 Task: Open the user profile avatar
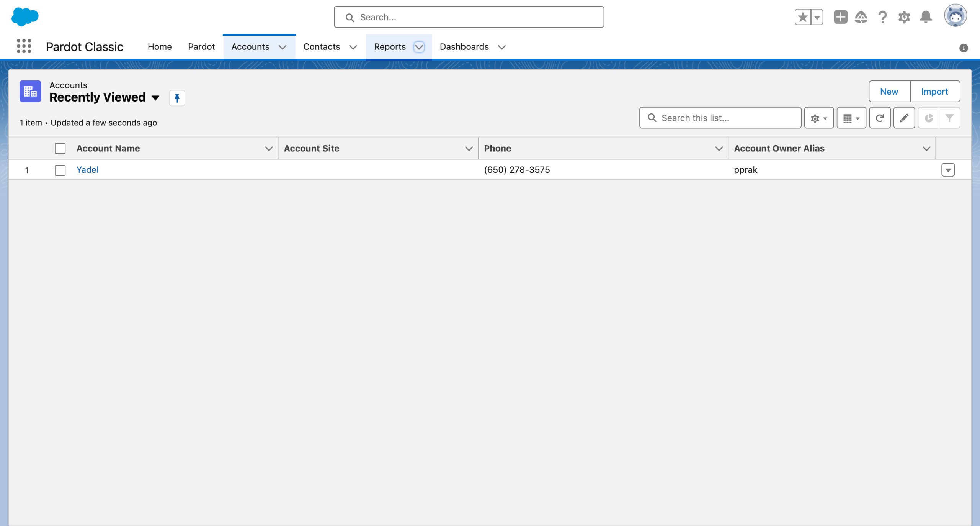955,16
